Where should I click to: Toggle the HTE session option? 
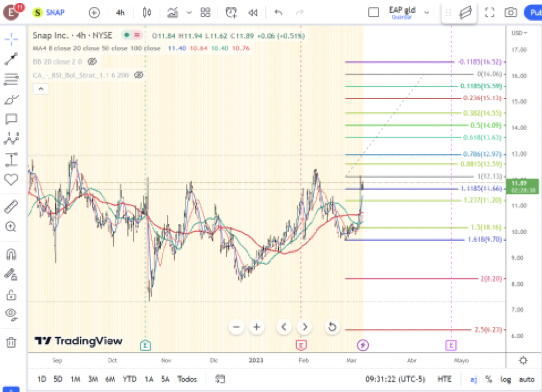(445, 379)
